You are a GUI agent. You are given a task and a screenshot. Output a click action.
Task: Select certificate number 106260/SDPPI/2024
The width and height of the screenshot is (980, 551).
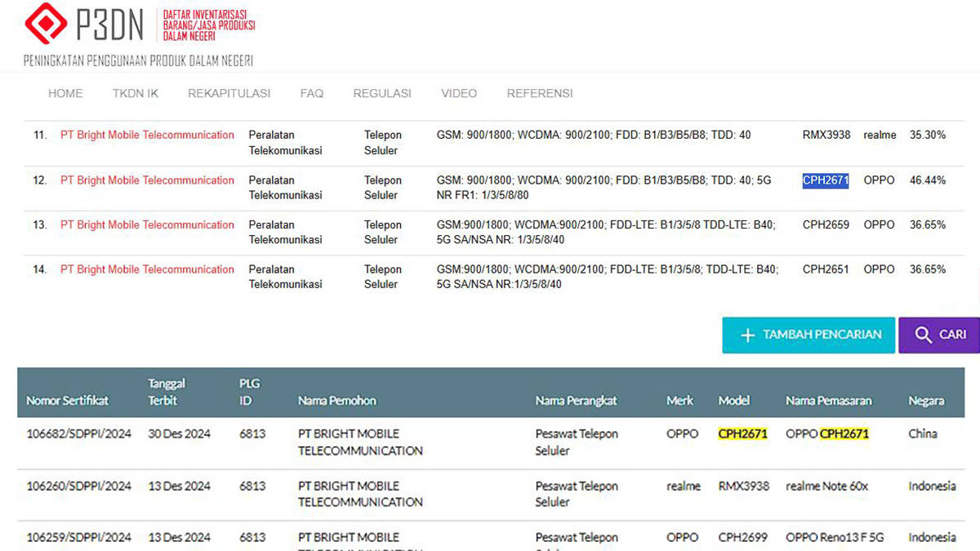pos(79,486)
